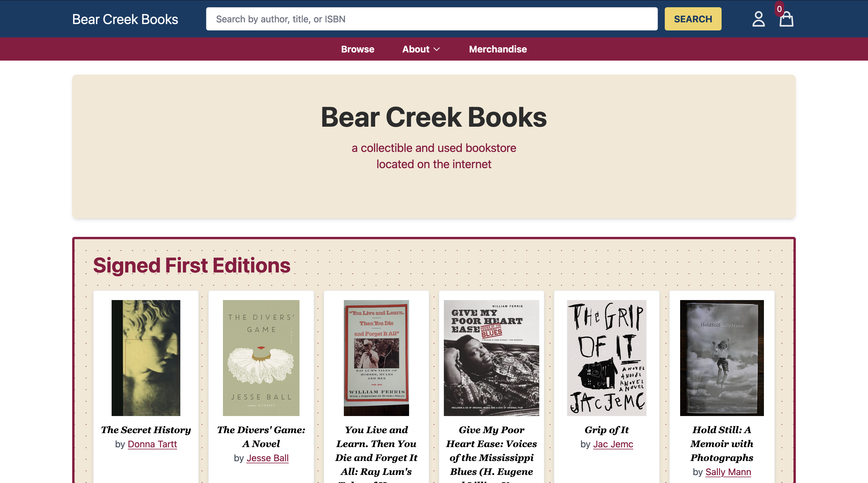Select The Grip of It cover image
868x483 pixels.
pos(606,358)
